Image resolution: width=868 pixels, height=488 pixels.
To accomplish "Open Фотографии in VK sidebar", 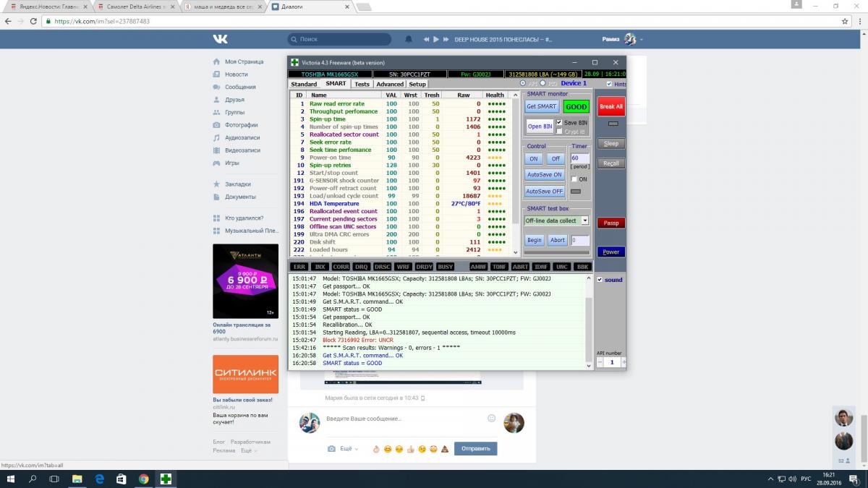I will [x=241, y=125].
